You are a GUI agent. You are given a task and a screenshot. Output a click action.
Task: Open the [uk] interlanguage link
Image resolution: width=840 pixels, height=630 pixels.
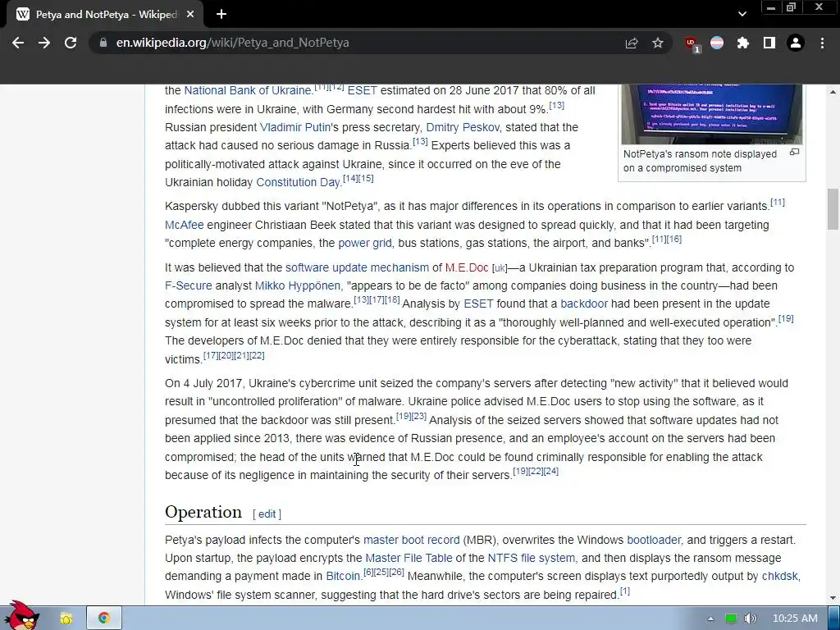pyautogui.click(x=500, y=268)
